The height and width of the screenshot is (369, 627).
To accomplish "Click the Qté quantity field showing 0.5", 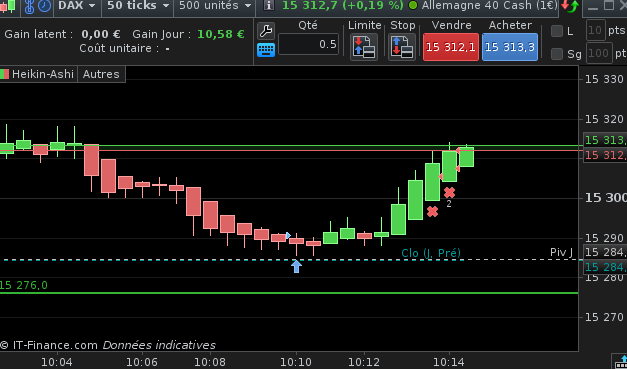I will (x=308, y=44).
